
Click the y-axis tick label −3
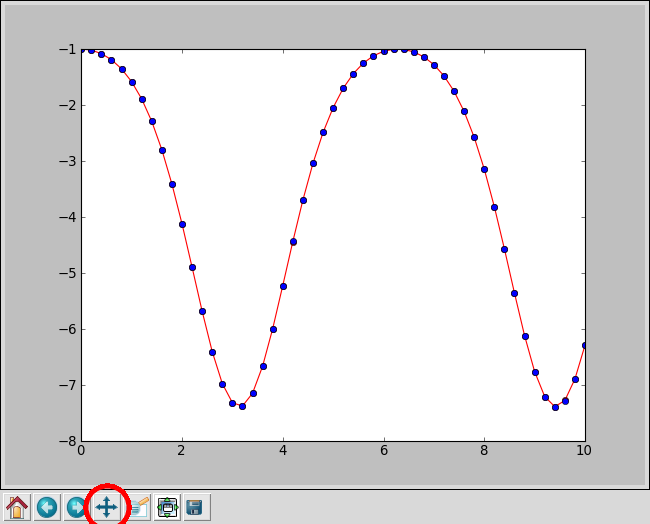click(65, 162)
